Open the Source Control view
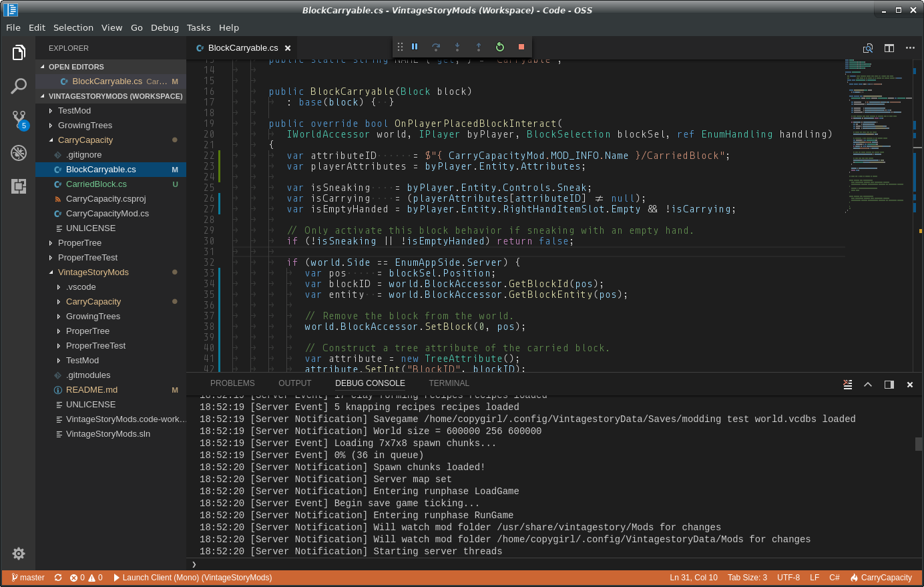 19,120
